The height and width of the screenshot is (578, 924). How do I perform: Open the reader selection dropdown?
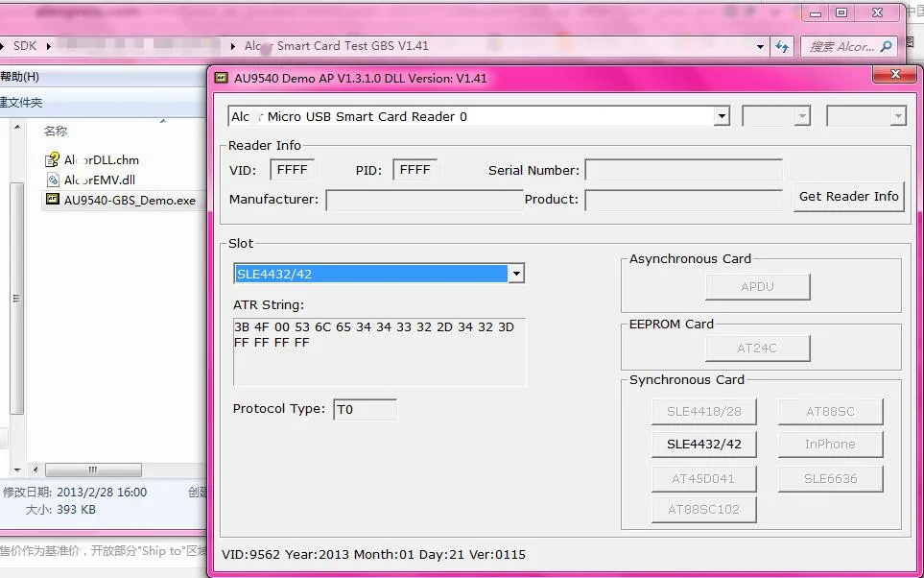click(722, 116)
